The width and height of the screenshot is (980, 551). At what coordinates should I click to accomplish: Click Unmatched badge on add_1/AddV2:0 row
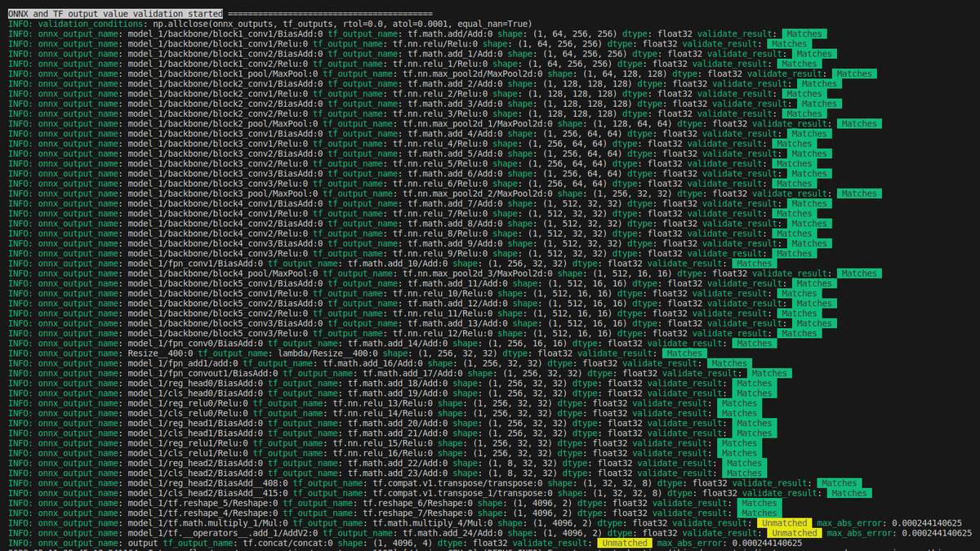[x=794, y=532]
